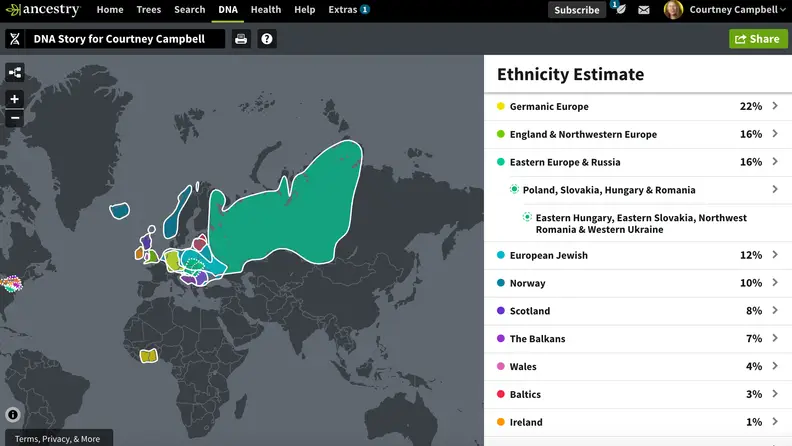The width and height of the screenshot is (792, 446).
Task: Expand the Germanic Europe row chevron
Action: coord(775,106)
